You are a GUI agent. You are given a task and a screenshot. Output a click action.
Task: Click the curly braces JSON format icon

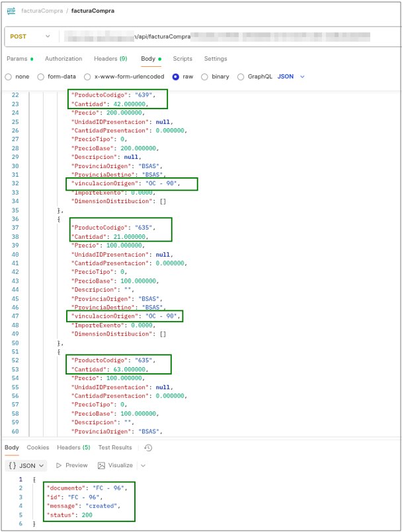[13, 466]
